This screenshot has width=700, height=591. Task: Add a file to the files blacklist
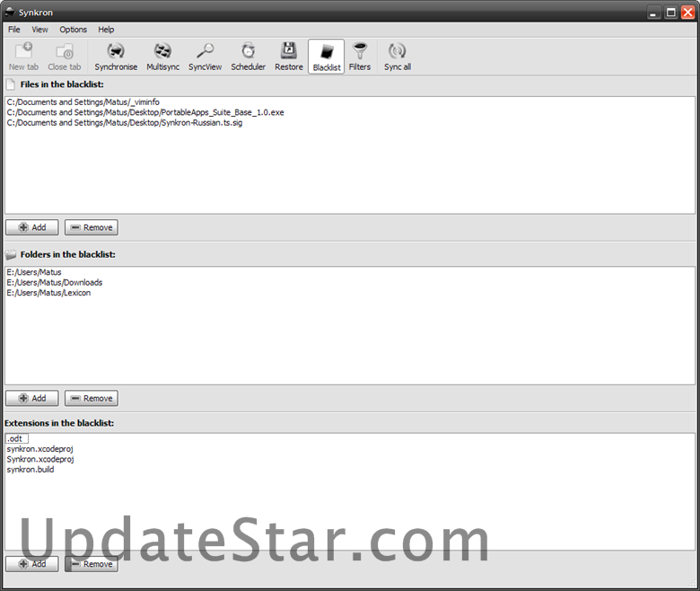click(x=31, y=227)
